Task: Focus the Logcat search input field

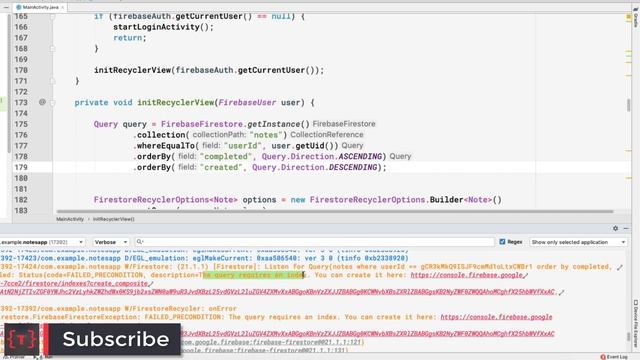Action: (x=314, y=242)
